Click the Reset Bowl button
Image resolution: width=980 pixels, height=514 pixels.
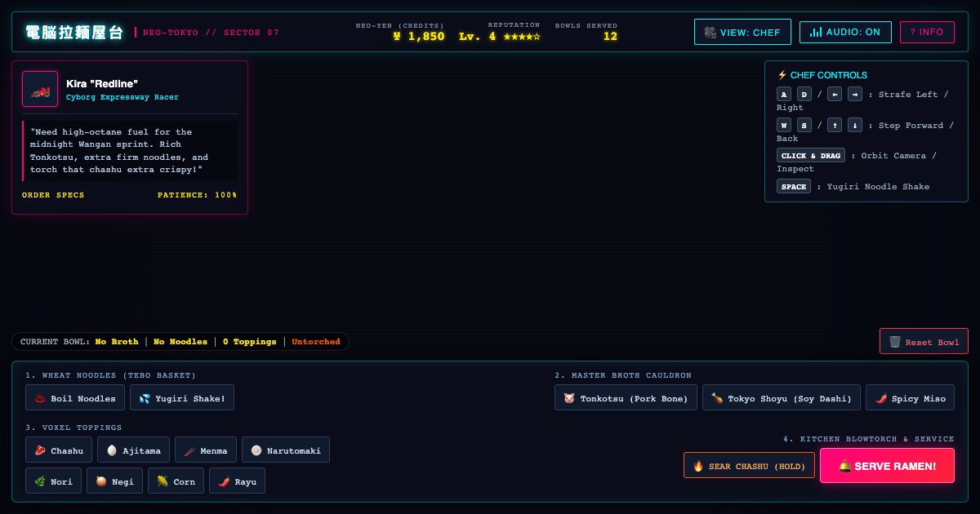click(924, 342)
